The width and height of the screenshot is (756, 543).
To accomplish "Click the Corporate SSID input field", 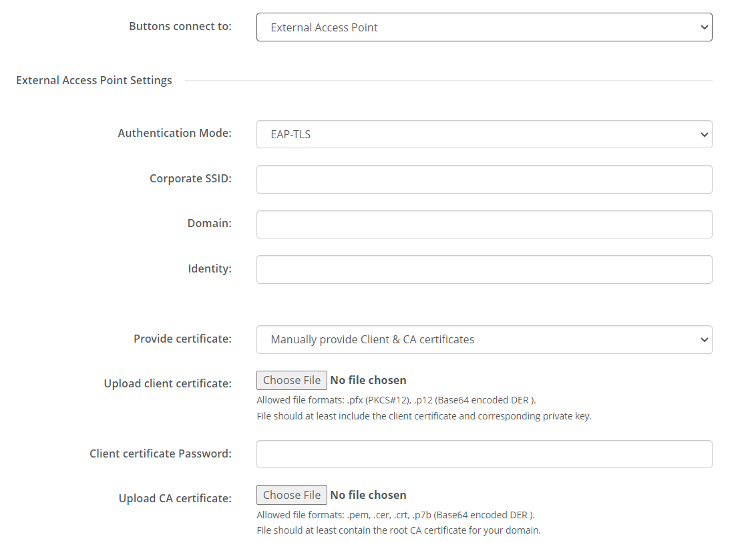I will tap(484, 180).
